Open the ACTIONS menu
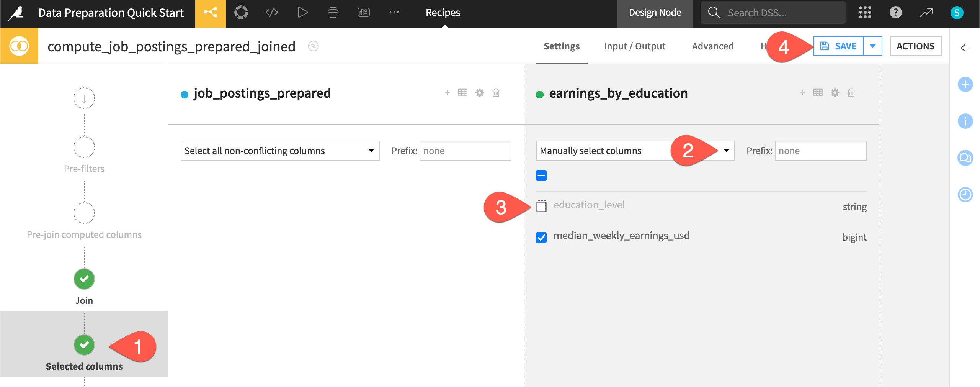The width and height of the screenshot is (980, 387). [x=915, y=46]
